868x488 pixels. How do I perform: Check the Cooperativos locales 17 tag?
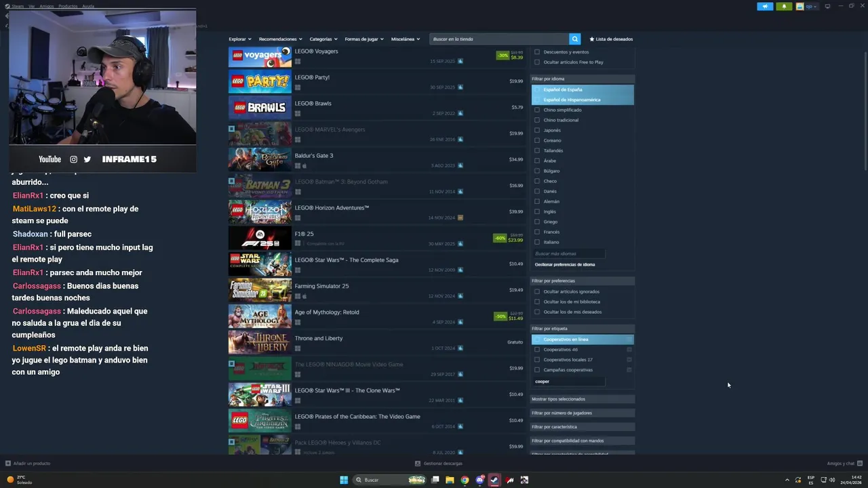tap(537, 360)
